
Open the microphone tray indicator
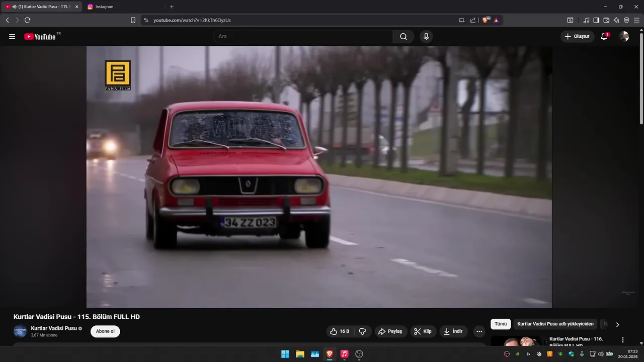[582, 354]
